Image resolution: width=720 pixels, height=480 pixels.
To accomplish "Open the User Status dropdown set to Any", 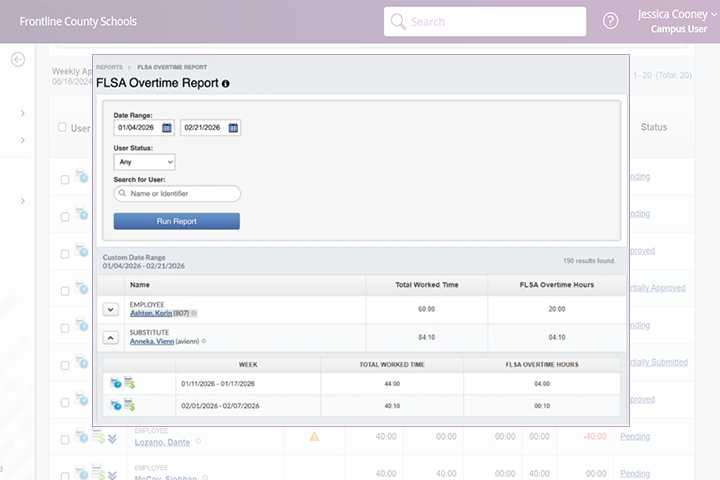I will (x=144, y=162).
